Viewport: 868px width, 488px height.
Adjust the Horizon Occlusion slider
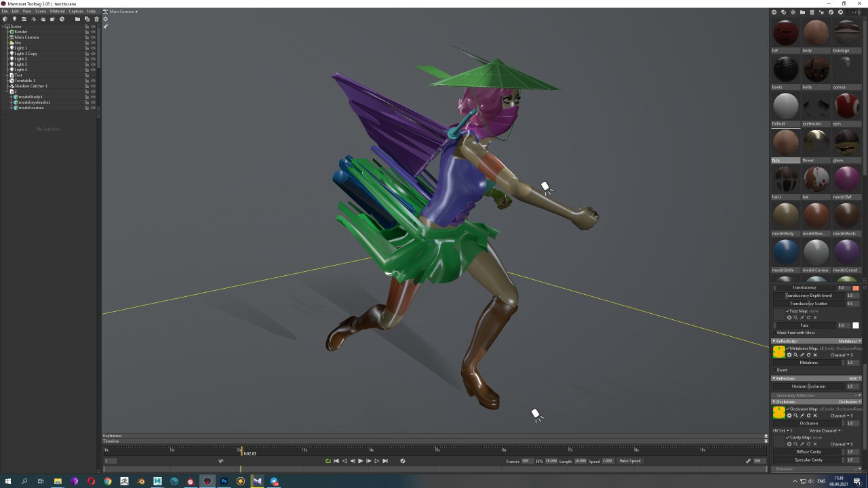pos(808,386)
